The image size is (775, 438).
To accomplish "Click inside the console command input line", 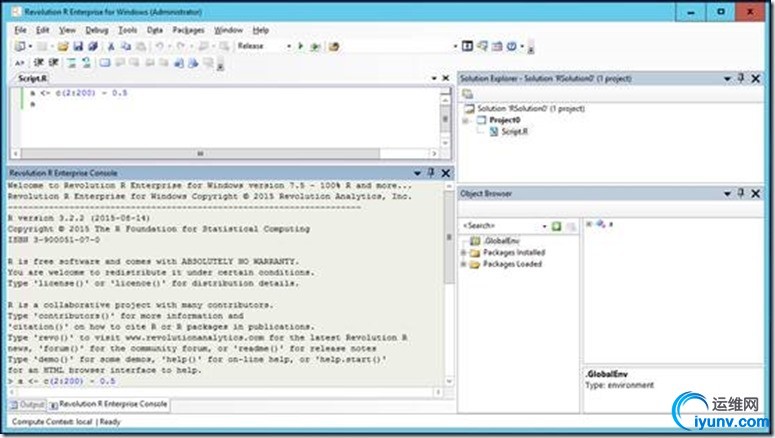I will 227,381.
